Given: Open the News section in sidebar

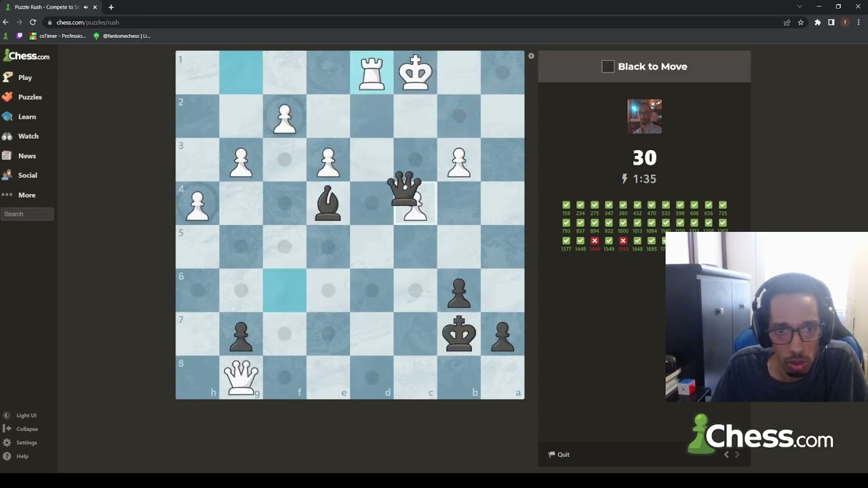Looking at the screenshot, I should 20,156.
